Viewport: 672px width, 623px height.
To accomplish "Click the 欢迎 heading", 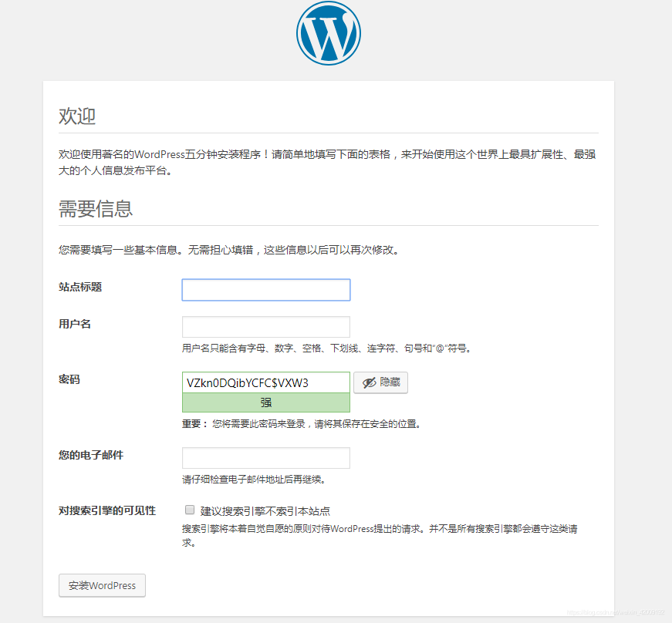I will point(77,116).
